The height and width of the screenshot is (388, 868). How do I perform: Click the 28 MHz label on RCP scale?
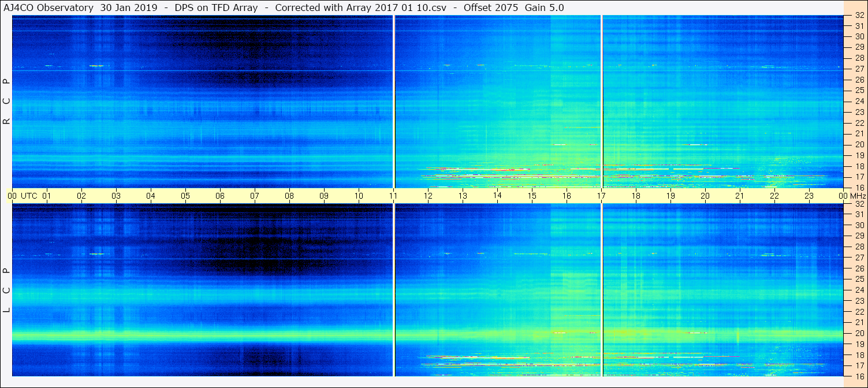[x=859, y=58]
